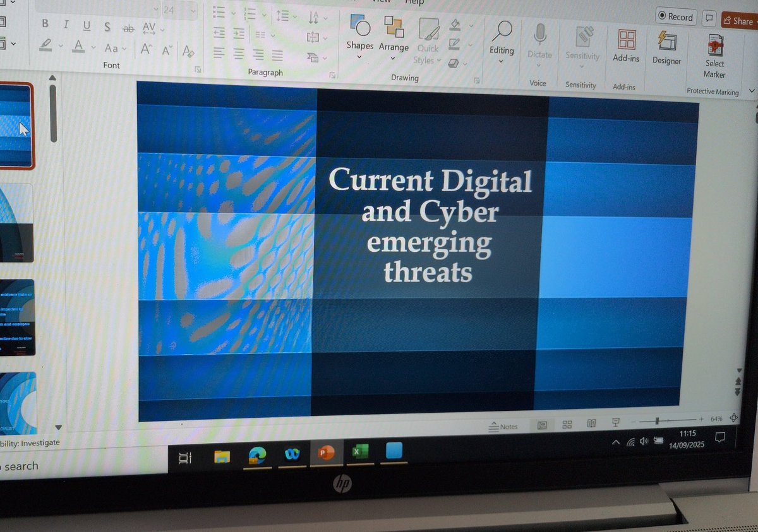Viewport: 758px width, 532px height.
Task: Open Convert to SmartArt options
Action: click(313, 57)
